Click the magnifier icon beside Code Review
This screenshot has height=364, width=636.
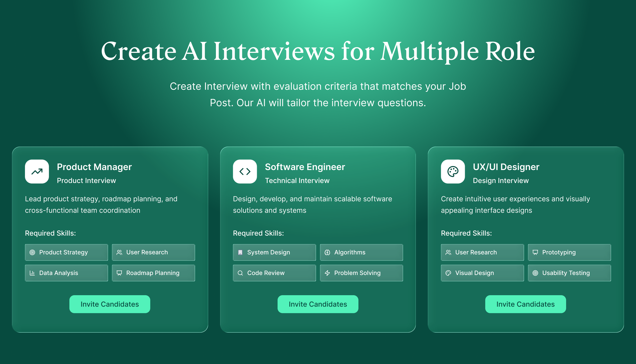(240, 273)
